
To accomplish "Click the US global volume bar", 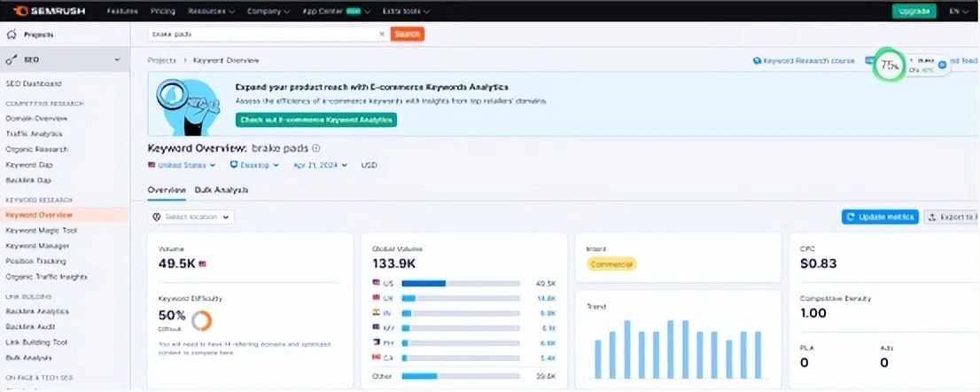I will click(460, 283).
